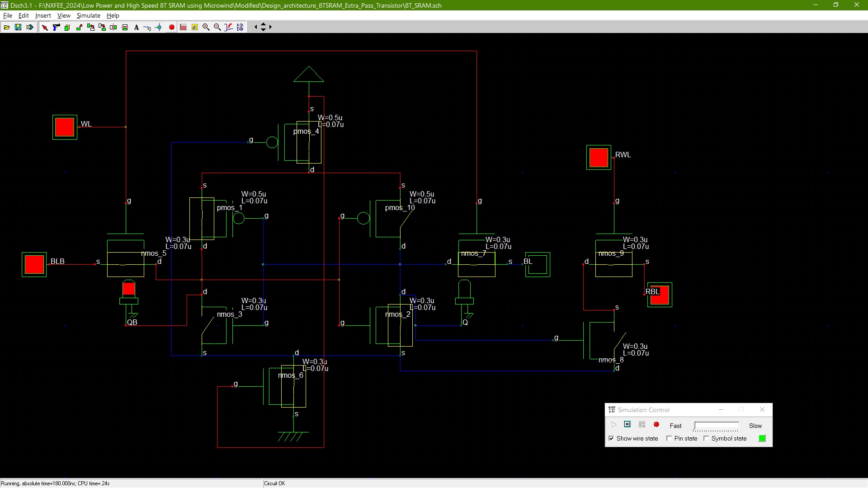Select the red arrow pointer tool
Viewport: 868px width, 488px height.
click(45, 27)
